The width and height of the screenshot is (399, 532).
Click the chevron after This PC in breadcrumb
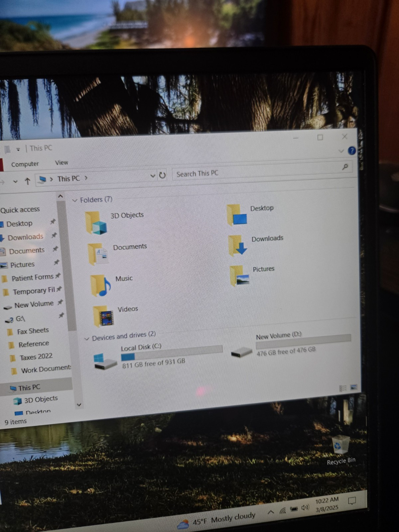tap(86, 178)
